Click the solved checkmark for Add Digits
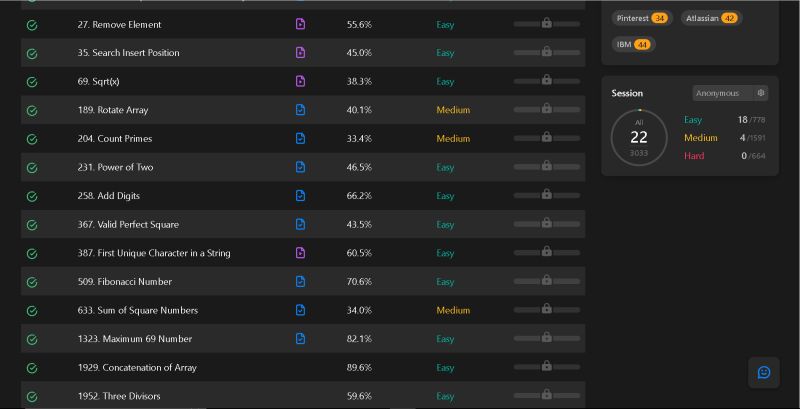Viewport: 800px width, 409px height. (x=32, y=196)
